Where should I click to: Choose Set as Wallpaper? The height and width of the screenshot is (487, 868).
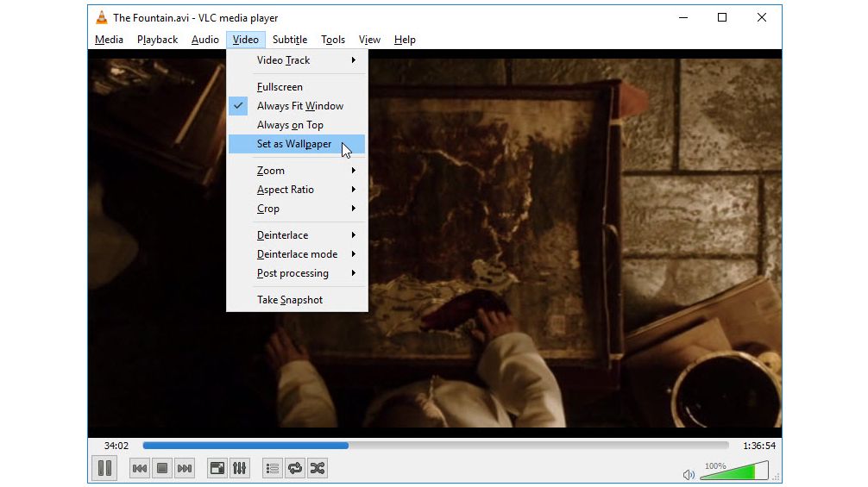coord(297,144)
